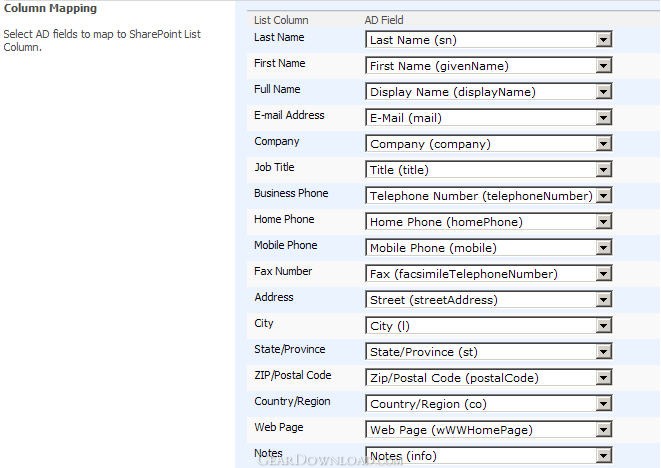Expand the Company (company) dropdown

click(x=489, y=144)
